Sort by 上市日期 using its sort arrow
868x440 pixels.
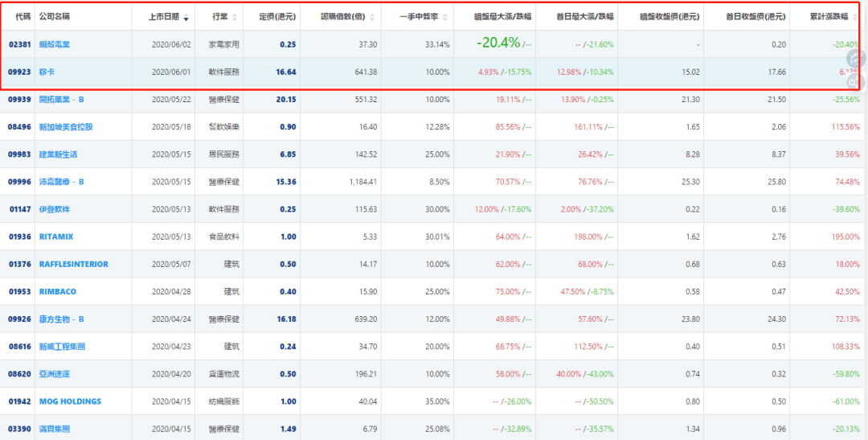186,17
